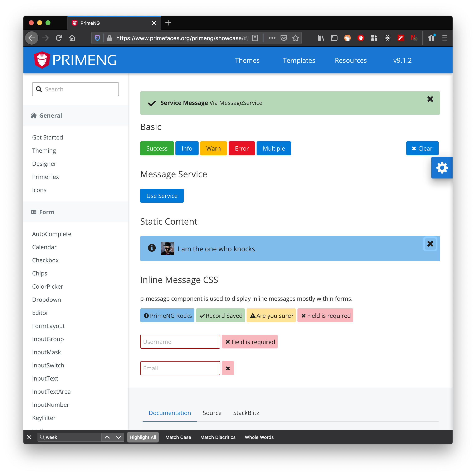Remove the Email field error message

228,368
